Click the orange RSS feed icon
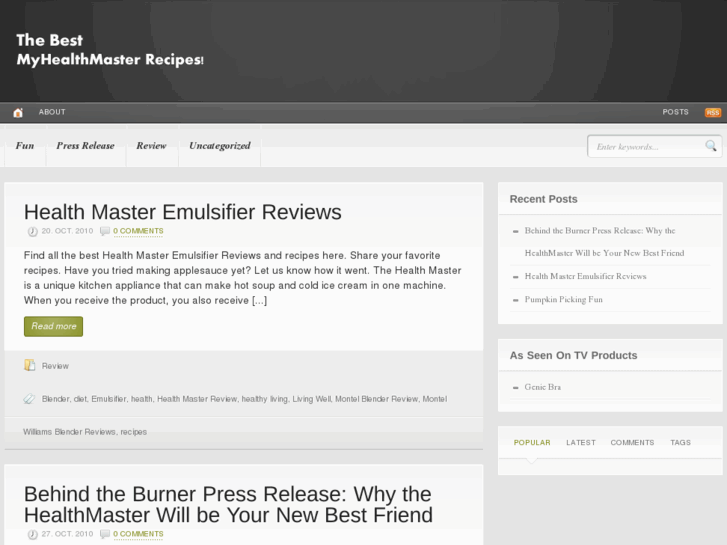The height and width of the screenshot is (545, 727). [712, 113]
